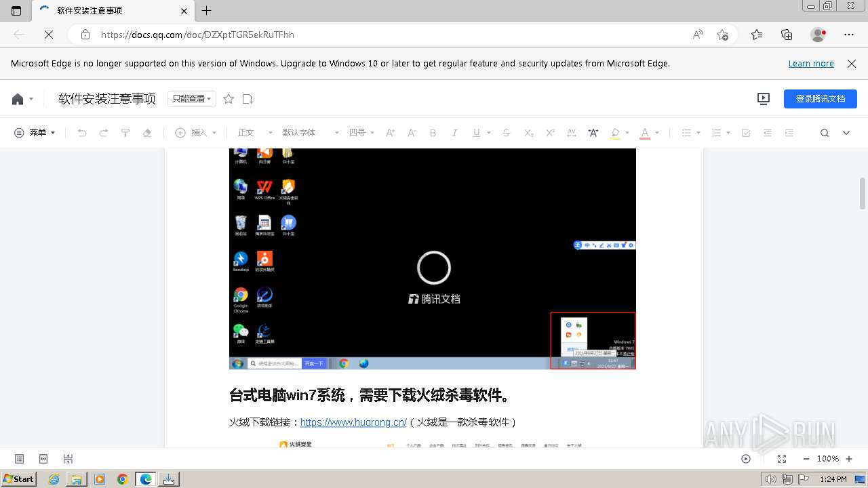This screenshot has width=868, height=488.
Task: Open the 四号 font size dropdown
Action: tap(361, 133)
